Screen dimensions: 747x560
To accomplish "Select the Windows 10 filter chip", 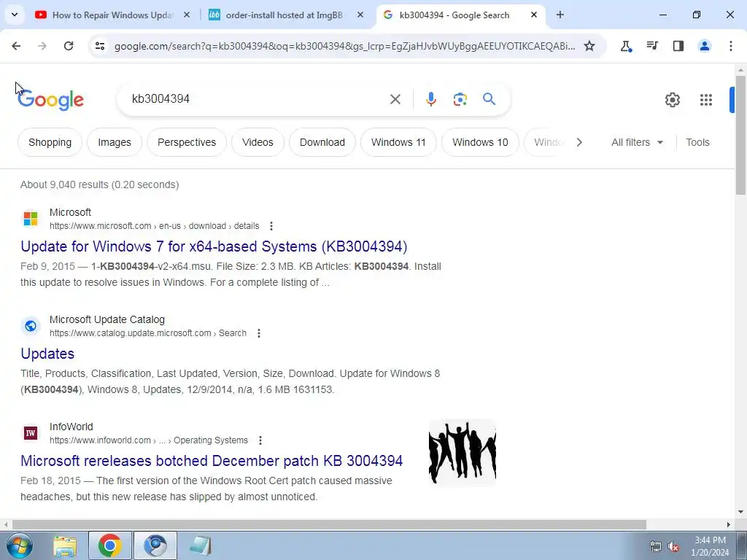I will [480, 142].
